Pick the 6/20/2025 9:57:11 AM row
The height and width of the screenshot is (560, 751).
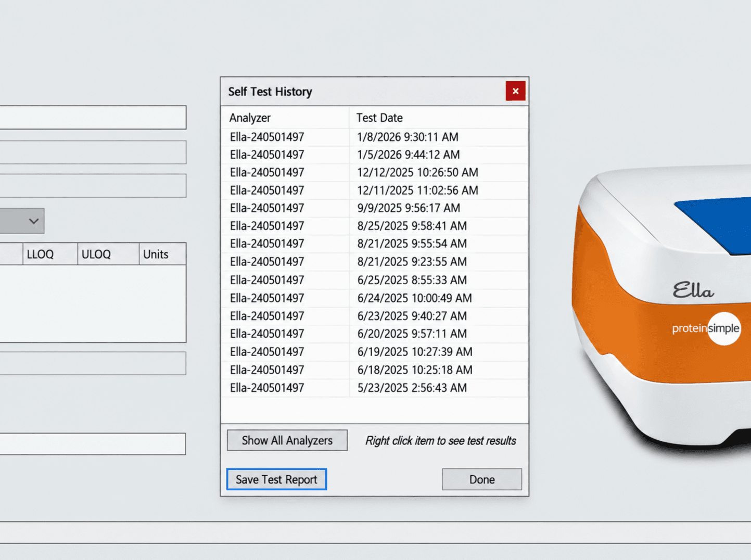375,334
